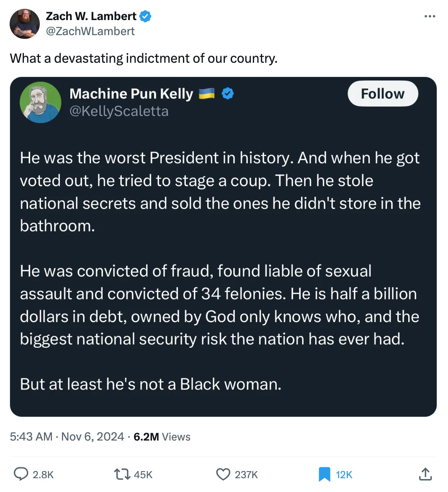This screenshot has height=492, width=448.
Task: Click the share upload icon
Action: click(x=425, y=474)
